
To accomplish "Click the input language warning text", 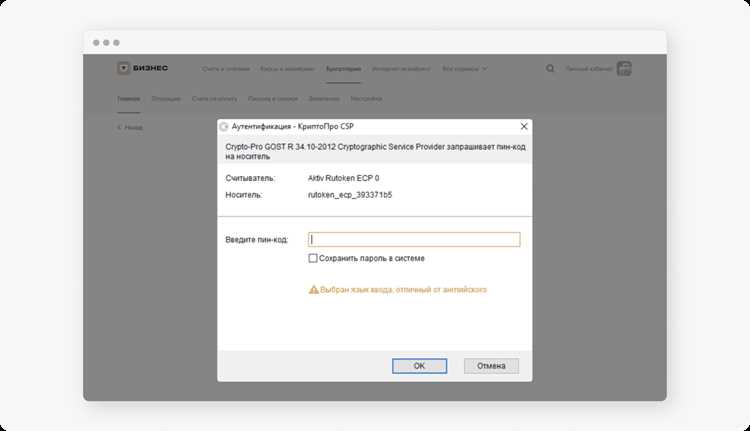I will click(x=403, y=289).
